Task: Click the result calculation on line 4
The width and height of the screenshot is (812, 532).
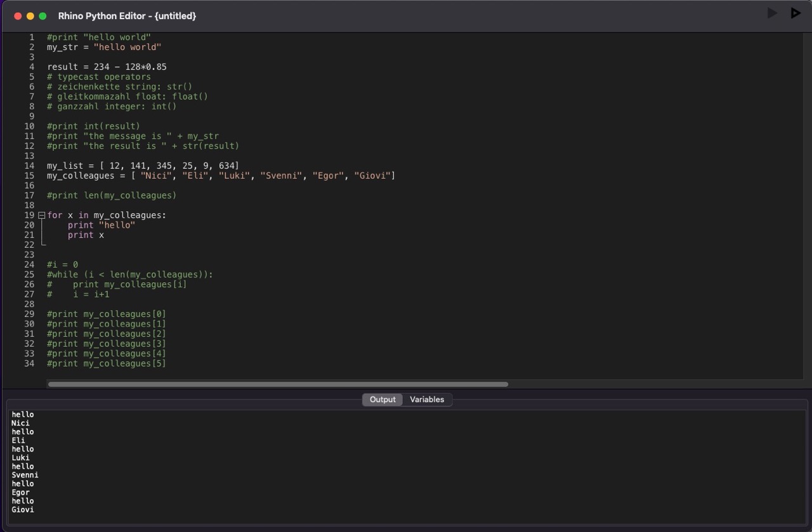Action: pos(107,67)
